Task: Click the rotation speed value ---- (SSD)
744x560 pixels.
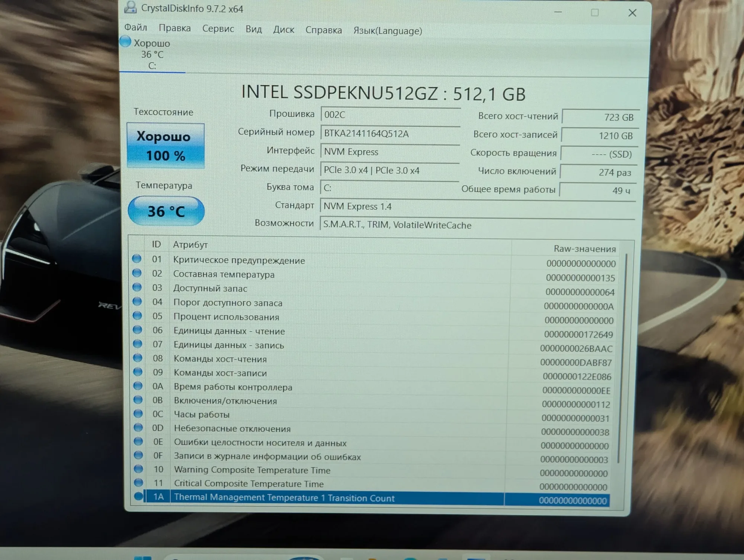Action: tap(599, 154)
